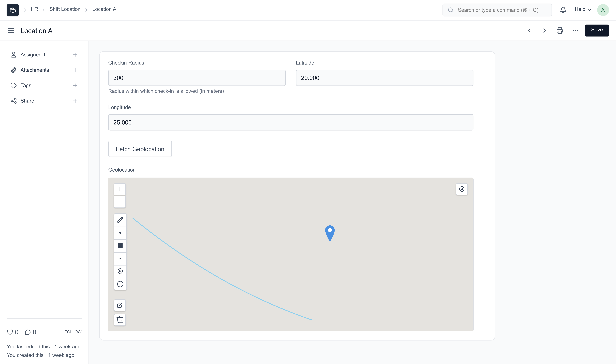
Task: Add an assignee with Assigned To plus
Action: [75, 55]
